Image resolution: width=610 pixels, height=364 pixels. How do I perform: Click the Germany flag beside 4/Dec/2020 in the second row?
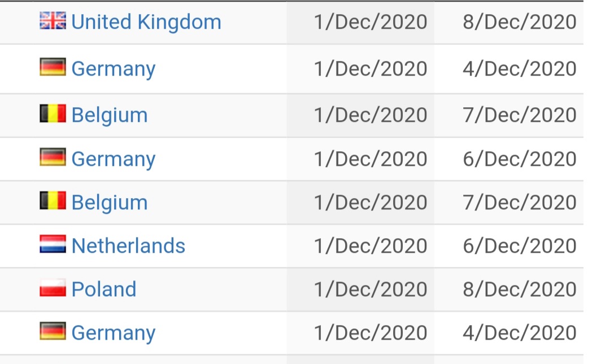[53, 67]
